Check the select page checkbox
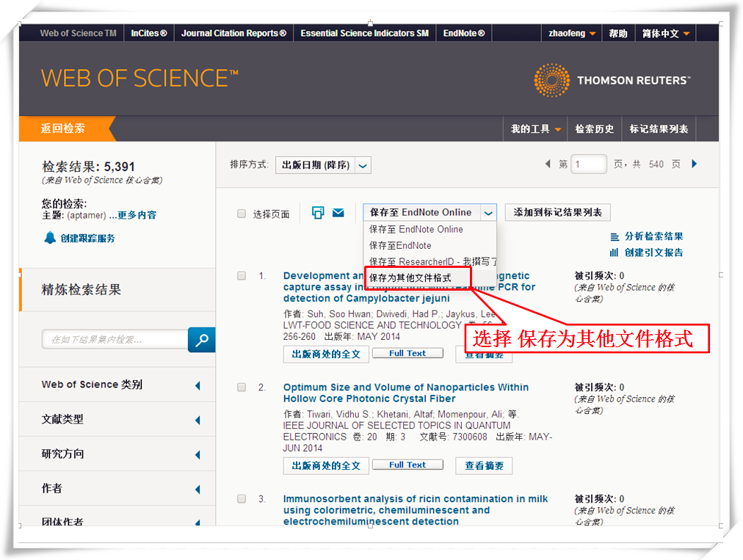 point(242,214)
